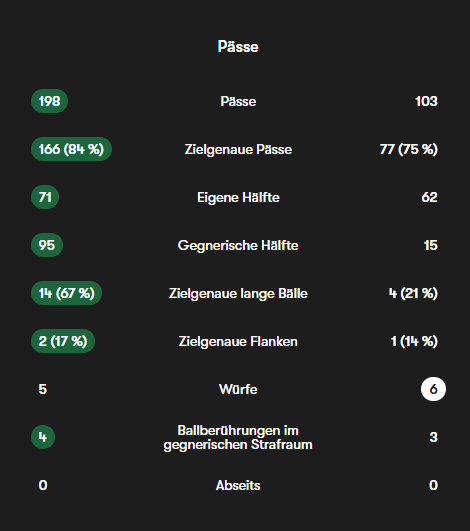Select the 166 (84 %) accurate passes badge
Screen dimensions: 470x531
point(71,149)
